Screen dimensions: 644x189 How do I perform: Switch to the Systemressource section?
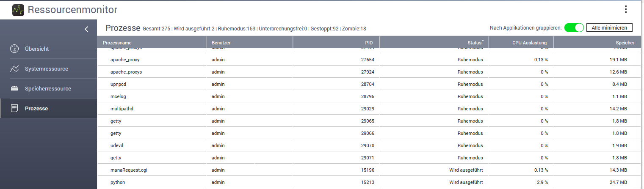point(46,68)
